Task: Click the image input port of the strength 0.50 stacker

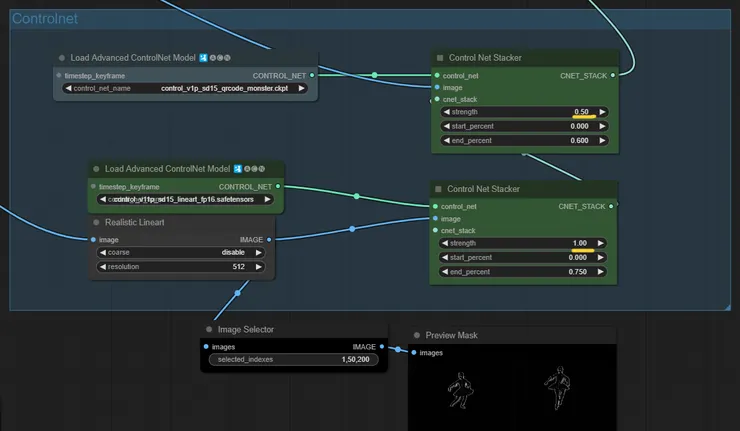Action: [437, 87]
